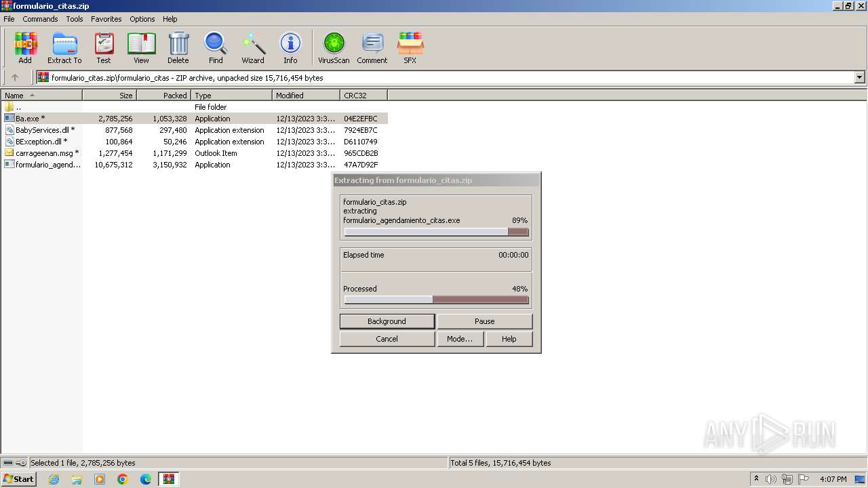Launch the Wizard wand icon

pyautogui.click(x=253, y=48)
